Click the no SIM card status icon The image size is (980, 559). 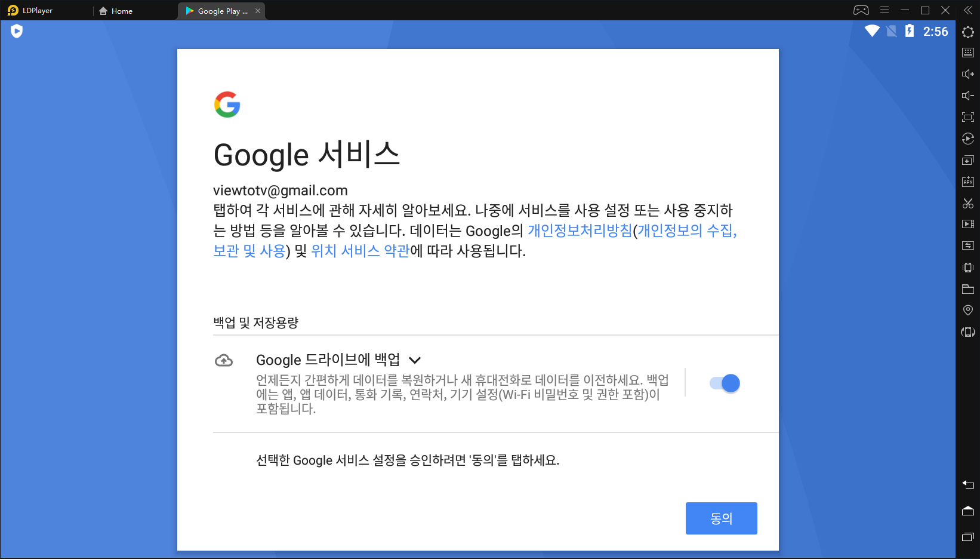click(891, 31)
